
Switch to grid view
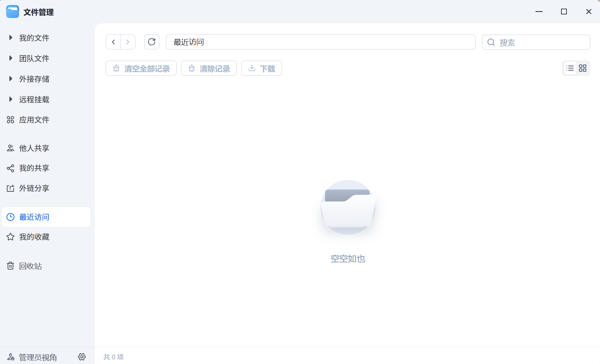pyautogui.click(x=583, y=68)
